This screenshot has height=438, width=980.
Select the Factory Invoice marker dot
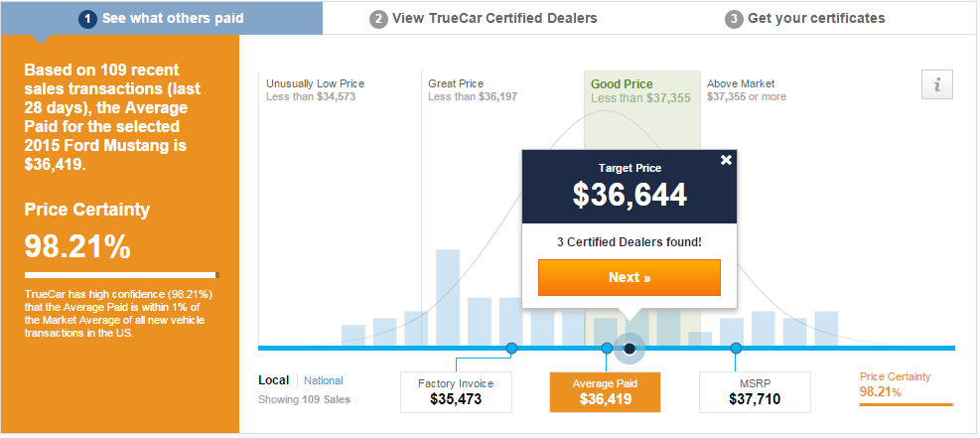511,348
